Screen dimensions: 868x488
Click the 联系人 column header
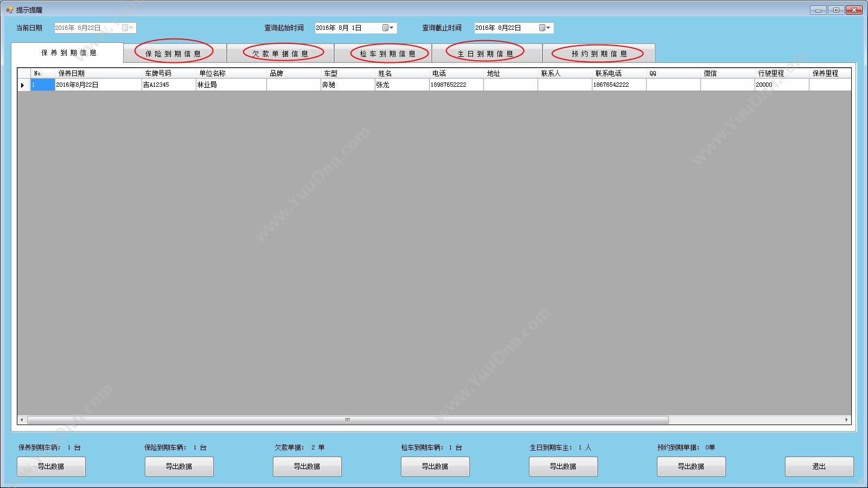click(x=565, y=73)
